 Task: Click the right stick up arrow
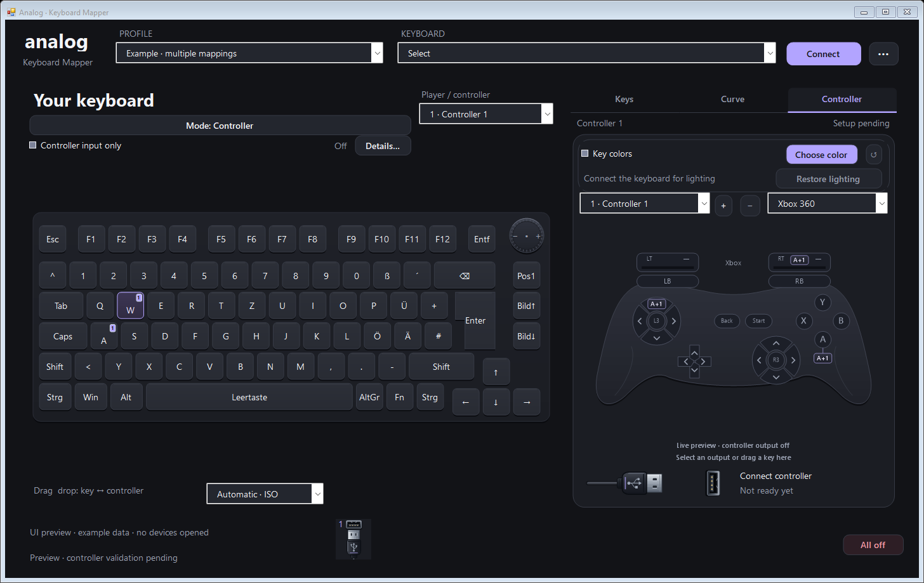pos(775,343)
